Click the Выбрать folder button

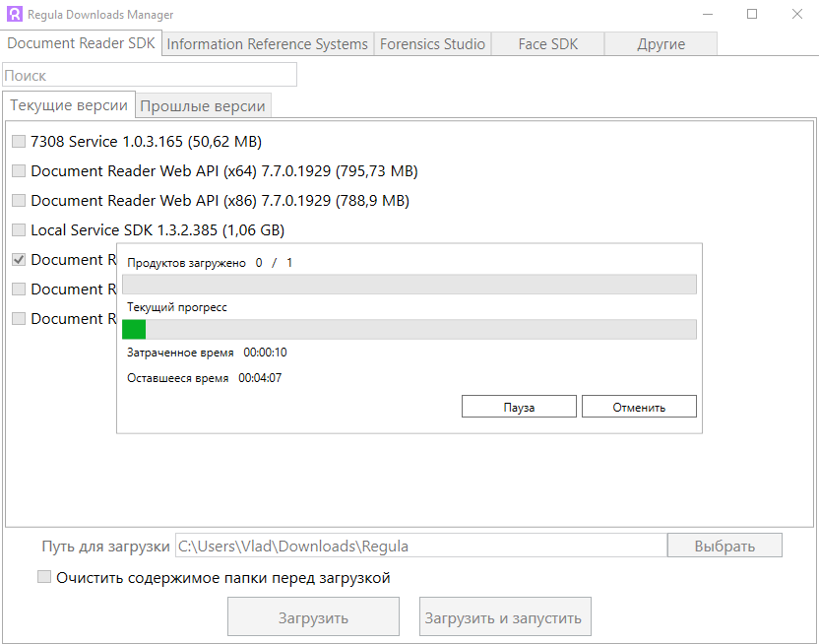(724, 546)
